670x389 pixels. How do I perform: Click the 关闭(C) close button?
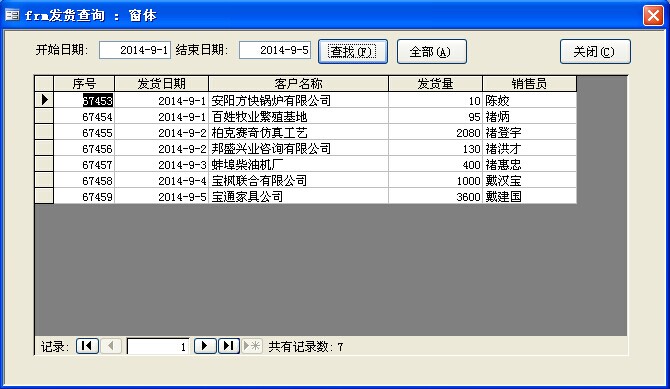coord(595,52)
